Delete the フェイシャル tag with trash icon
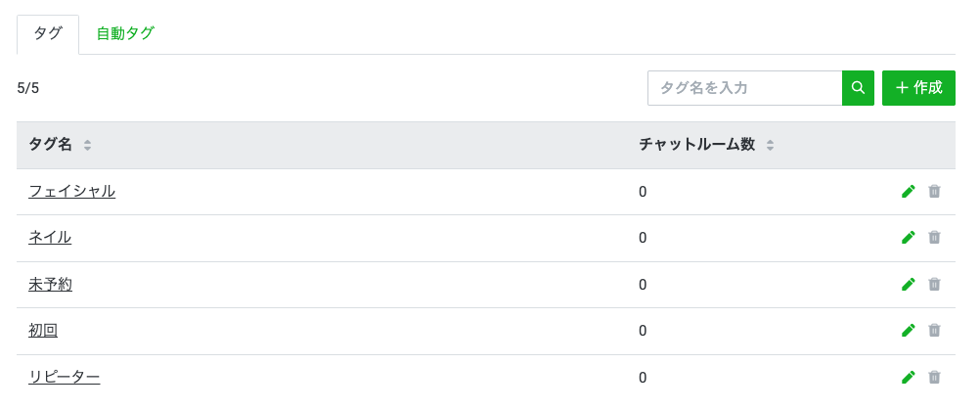The image size is (980, 410). (x=934, y=191)
